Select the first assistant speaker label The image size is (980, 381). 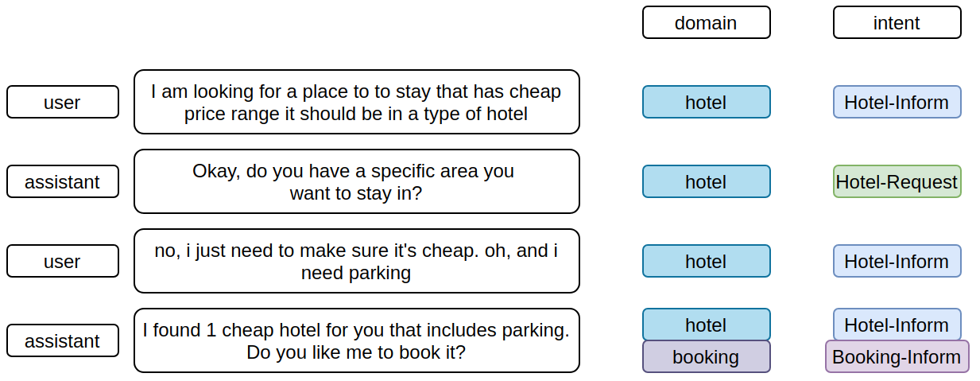click(62, 181)
